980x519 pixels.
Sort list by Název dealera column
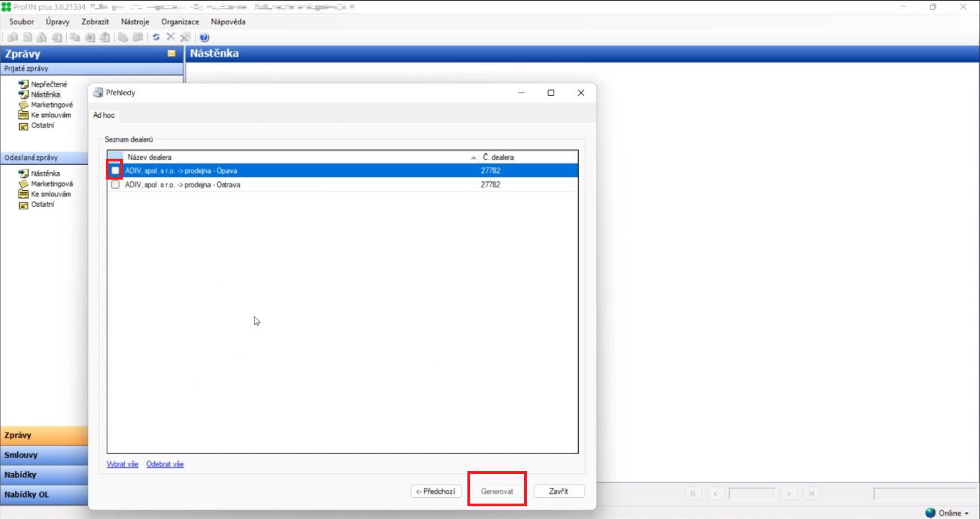tap(298, 157)
